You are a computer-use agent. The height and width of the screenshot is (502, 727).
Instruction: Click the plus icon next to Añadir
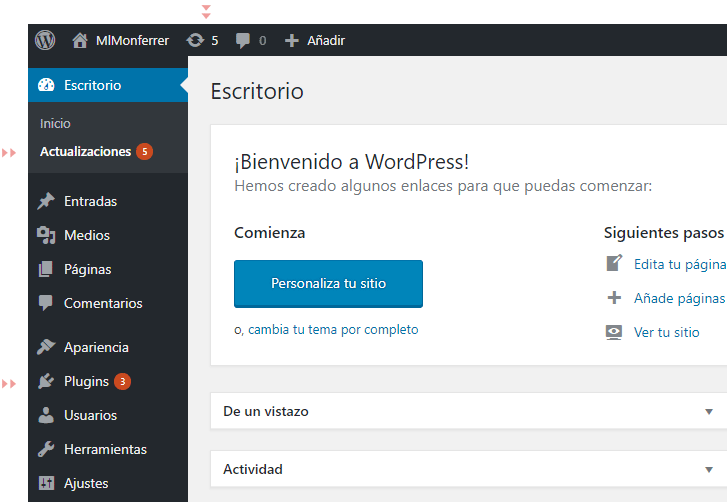click(x=292, y=41)
